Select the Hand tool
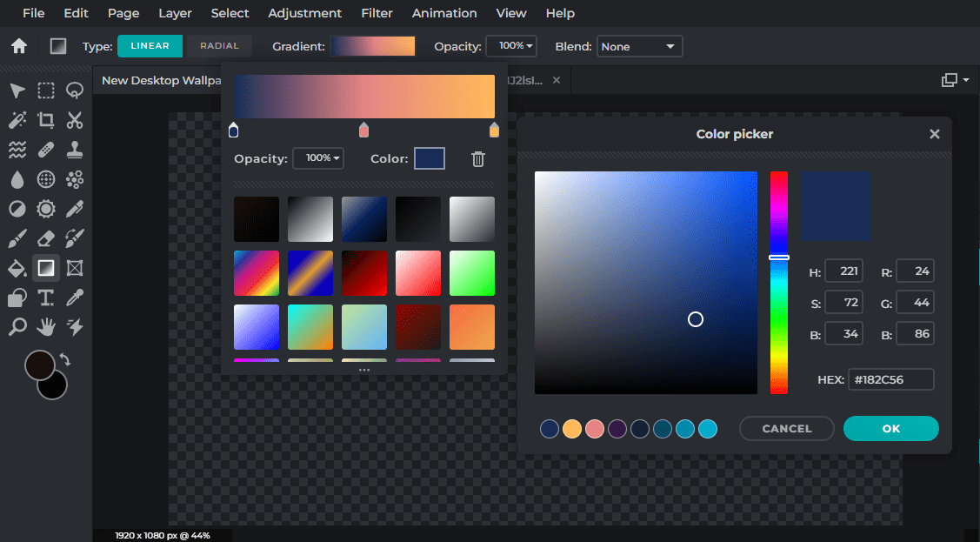Viewport: 980px width, 542px height. point(46,327)
